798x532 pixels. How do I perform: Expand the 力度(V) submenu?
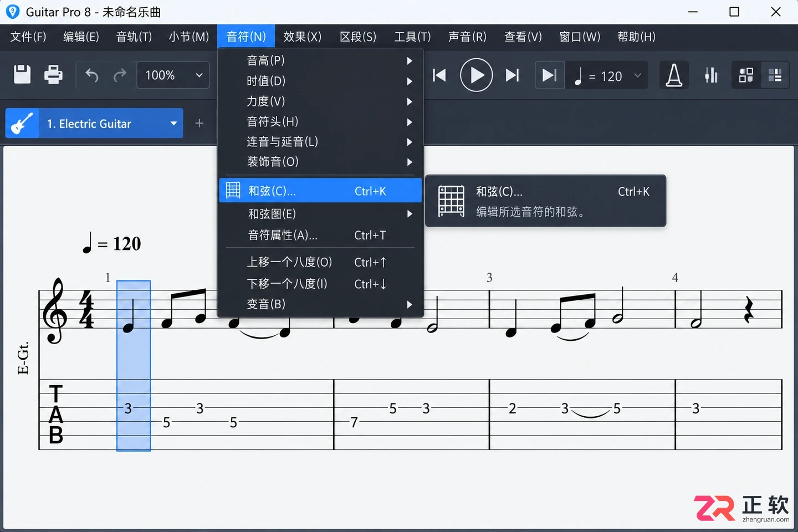tap(320, 101)
